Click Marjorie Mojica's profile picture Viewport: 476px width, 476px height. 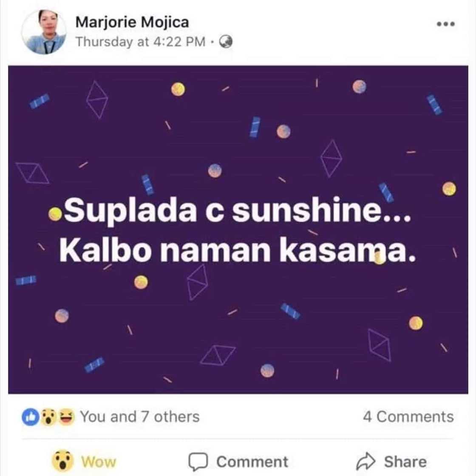coord(44,32)
